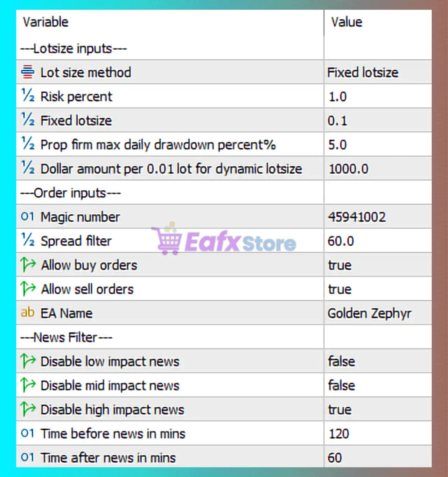Click the integer icon beside Time before news
The height and width of the screenshot is (477, 448).
[28, 433]
